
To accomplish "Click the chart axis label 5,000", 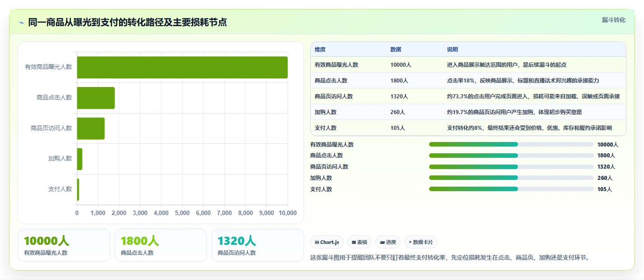I will (182, 213).
